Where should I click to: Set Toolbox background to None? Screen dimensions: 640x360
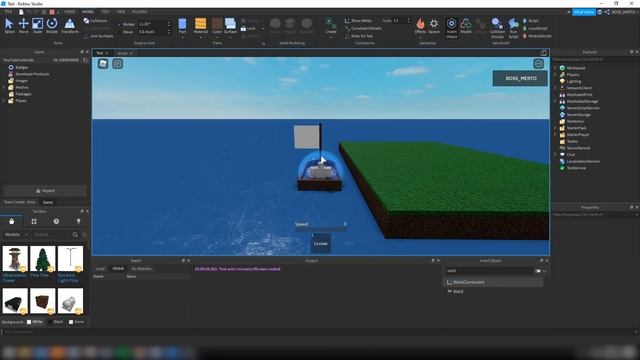(76, 322)
